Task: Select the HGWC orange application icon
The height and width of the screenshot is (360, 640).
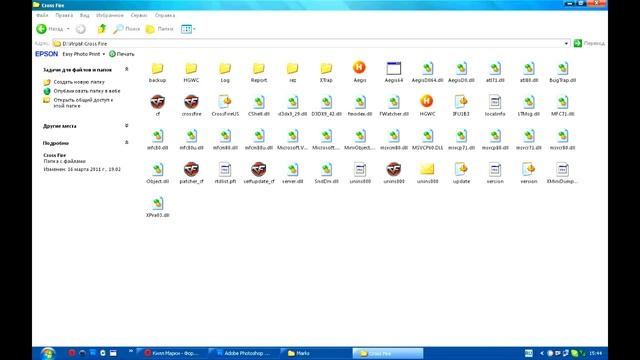Action: (x=427, y=101)
